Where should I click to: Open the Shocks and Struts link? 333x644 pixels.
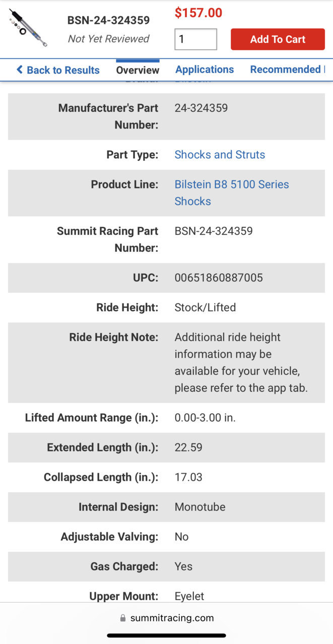pos(220,155)
